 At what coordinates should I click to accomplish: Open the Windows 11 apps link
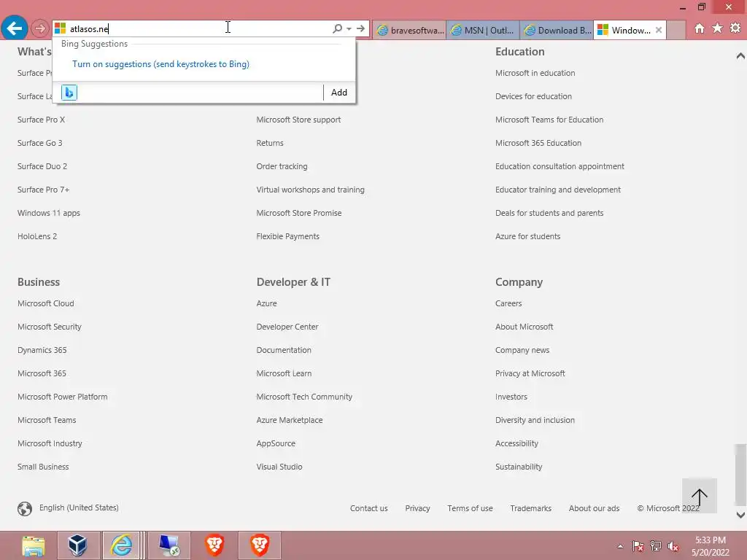[49, 213]
